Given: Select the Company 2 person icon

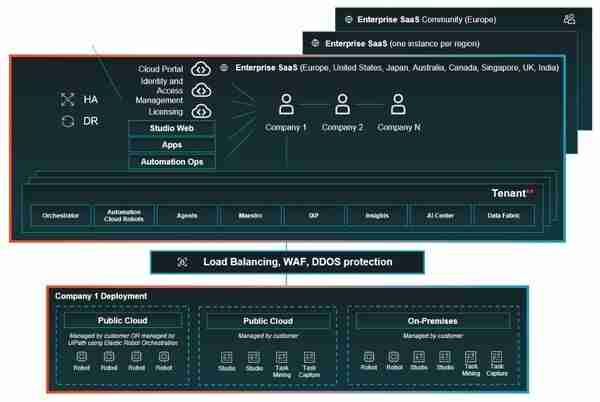Looking at the screenshot, I should coord(342,104).
